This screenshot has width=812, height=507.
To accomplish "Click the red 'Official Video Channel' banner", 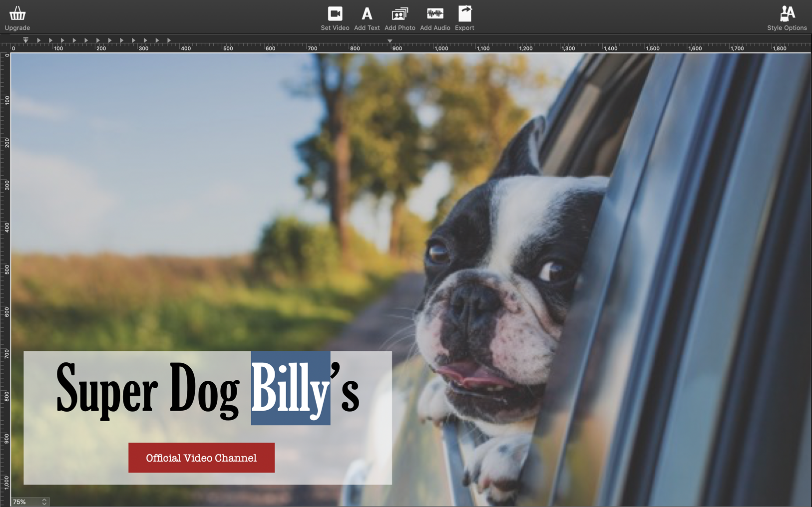I will (x=201, y=458).
